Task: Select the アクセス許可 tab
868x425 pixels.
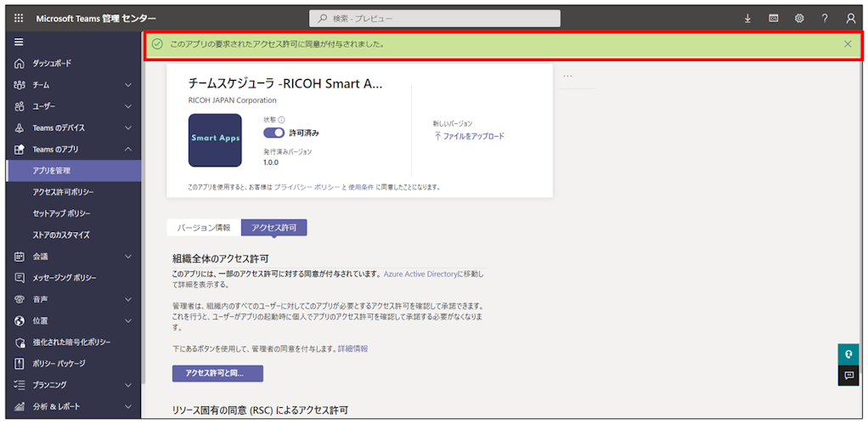Action: click(x=274, y=228)
